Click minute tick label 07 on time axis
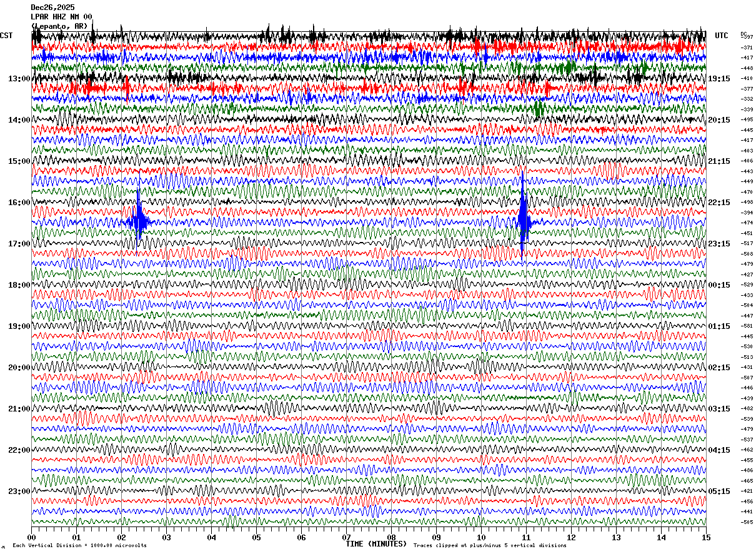 (346, 537)
